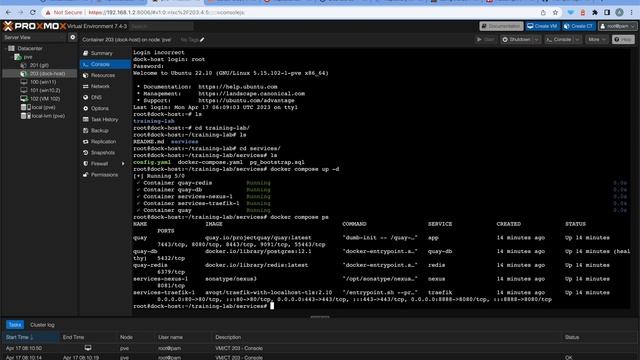640x360 pixels.
Task: Click the Proxmox logo
Action: pyautogui.click(x=34, y=26)
